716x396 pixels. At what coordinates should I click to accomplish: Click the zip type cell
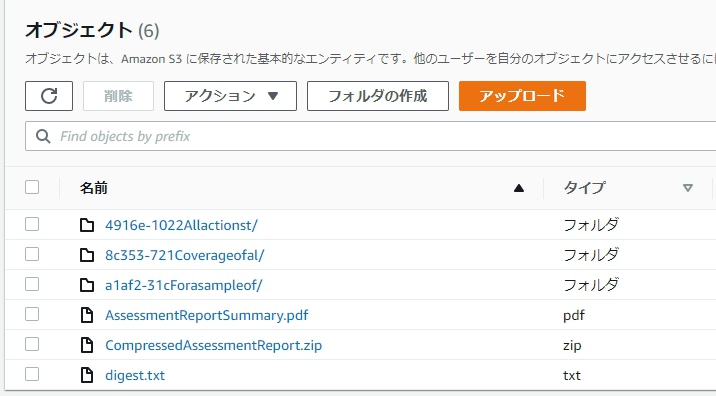(x=572, y=345)
